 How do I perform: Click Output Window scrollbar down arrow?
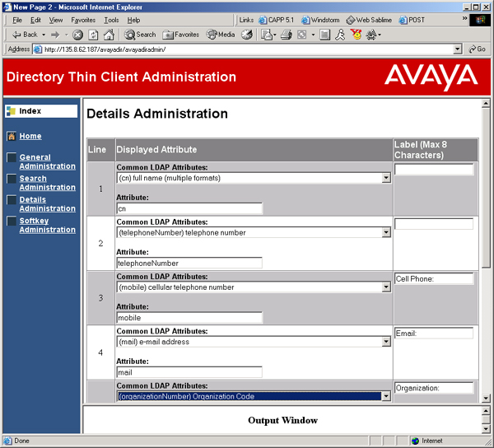[x=486, y=429]
